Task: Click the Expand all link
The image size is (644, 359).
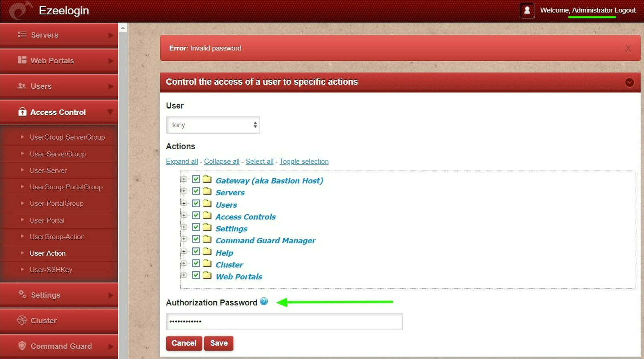Action: (182, 161)
